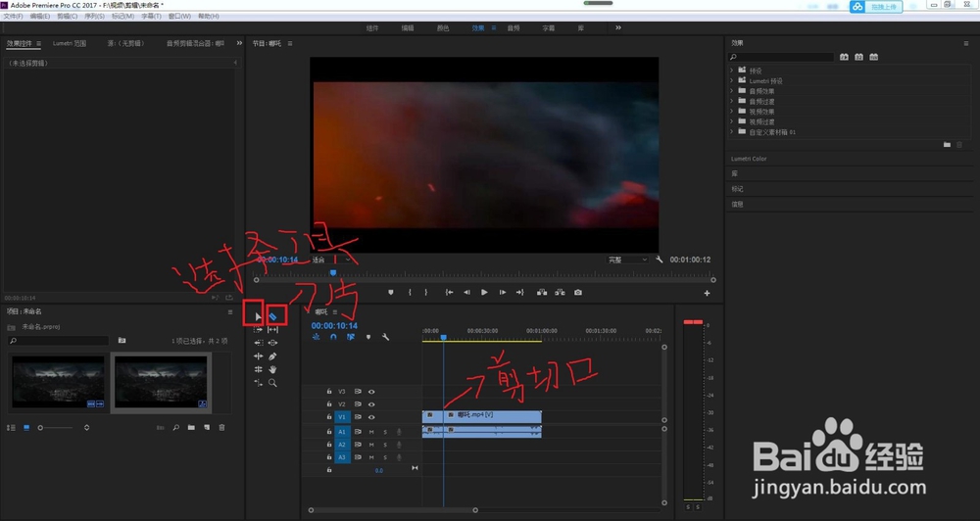The image size is (980, 521).
Task: Show more workspaces via overflow arrows
Action: [x=618, y=27]
